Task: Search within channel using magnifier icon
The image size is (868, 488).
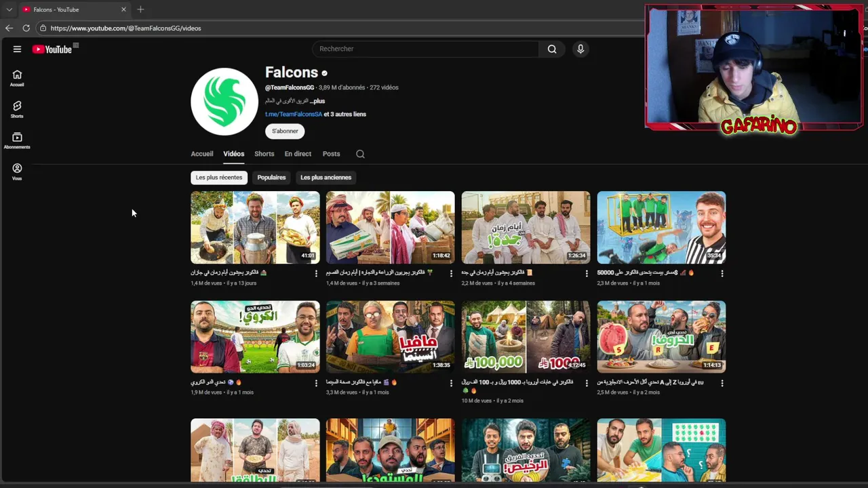Action: click(x=360, y=154)
